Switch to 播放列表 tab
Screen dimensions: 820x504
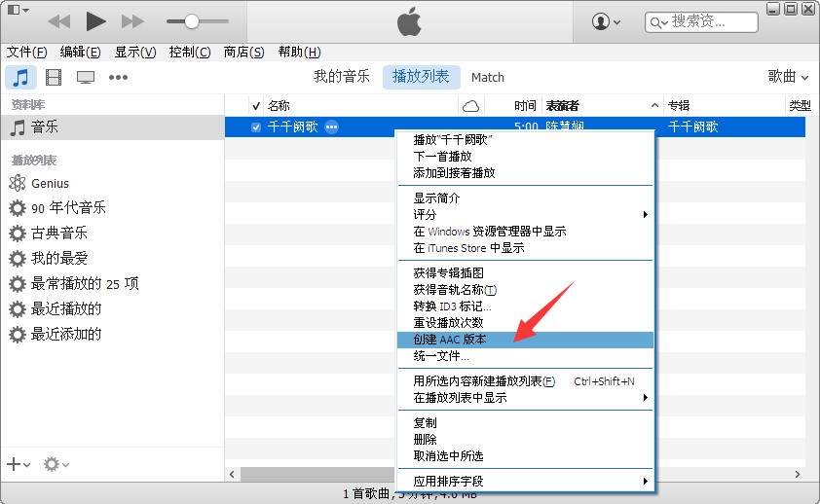[421, 77]
